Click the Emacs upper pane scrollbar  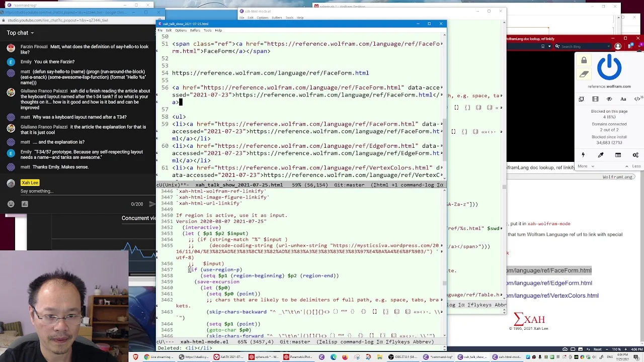tap(445, 106)
